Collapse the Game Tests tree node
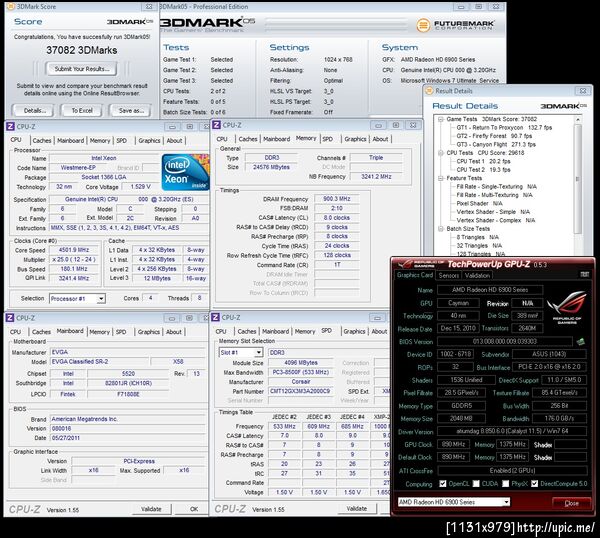The width and height of the screenshot is (600, 538). 441,119
